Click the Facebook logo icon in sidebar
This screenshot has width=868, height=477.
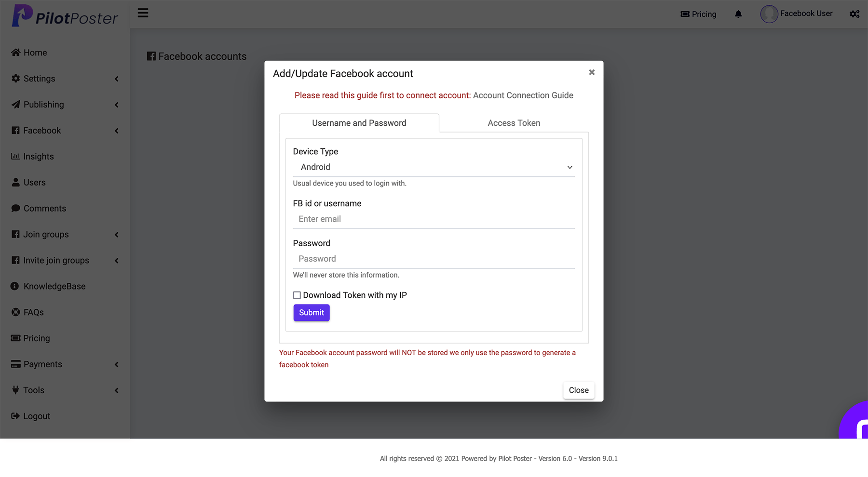[15, 131]
